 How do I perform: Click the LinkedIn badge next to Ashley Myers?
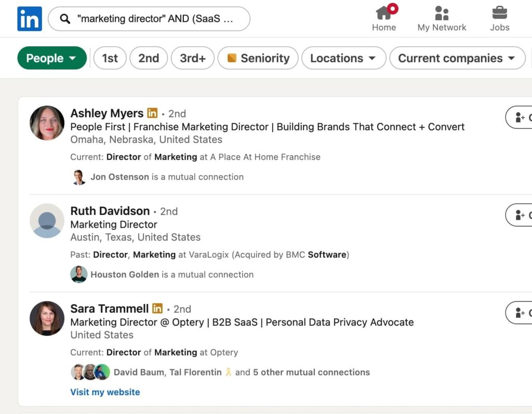pyautogui.click(x=153, y=113)
